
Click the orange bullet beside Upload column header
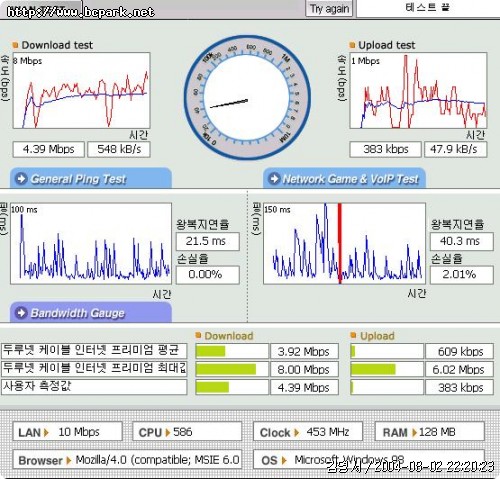point(354,335)
